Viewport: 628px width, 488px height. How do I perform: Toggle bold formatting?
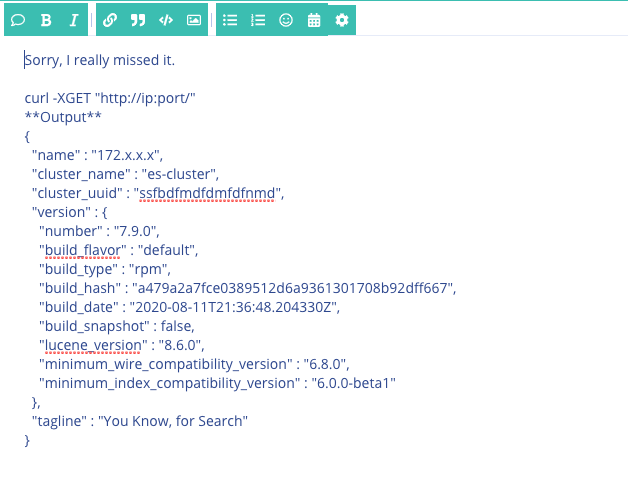point(46,20)
